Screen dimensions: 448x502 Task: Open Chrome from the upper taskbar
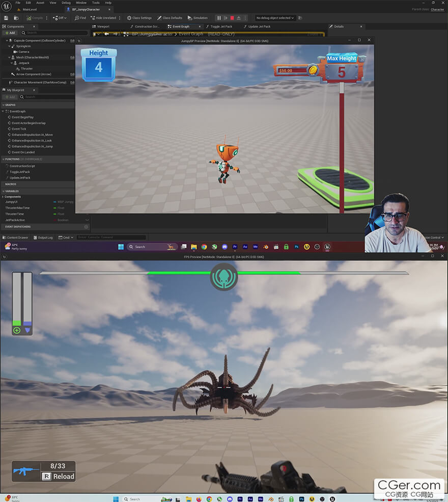click(204, 247)
